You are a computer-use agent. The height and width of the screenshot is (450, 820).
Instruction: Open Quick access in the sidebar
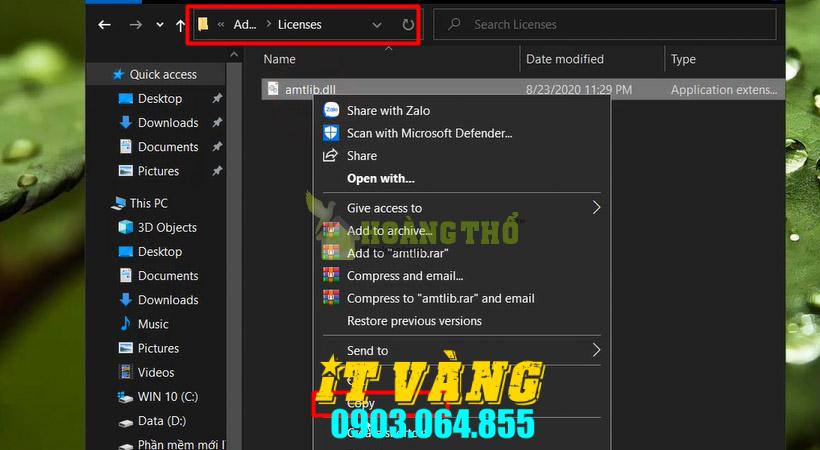point(163,74)
